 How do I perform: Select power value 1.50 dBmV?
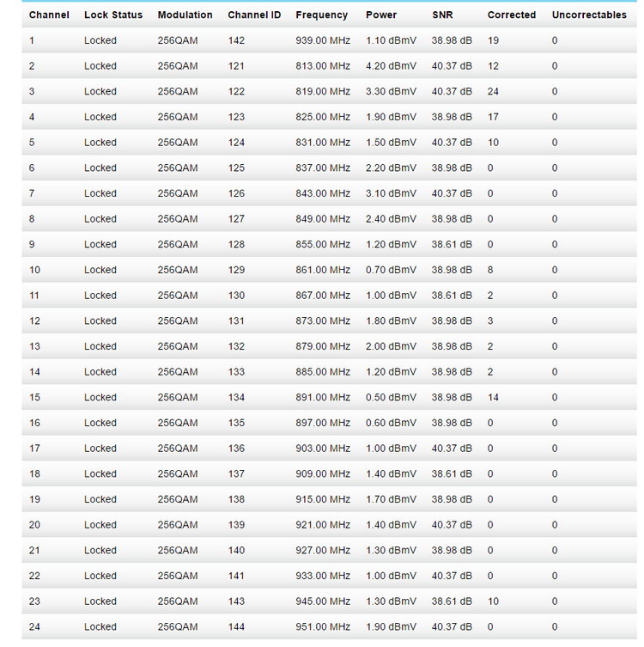pyautogui.click(x=391, y=143)
